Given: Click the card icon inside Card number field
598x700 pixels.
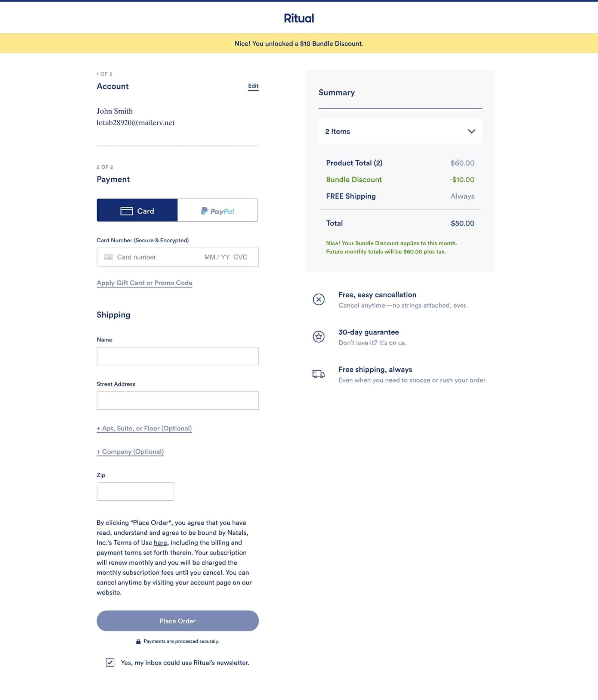Looking at the screenshot, I should 108,257.
